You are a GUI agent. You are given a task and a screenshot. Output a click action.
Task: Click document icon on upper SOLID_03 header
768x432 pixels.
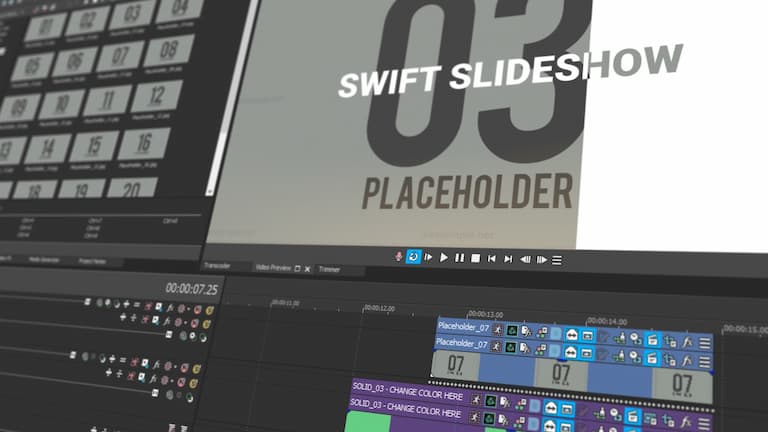tap(505, 403)
